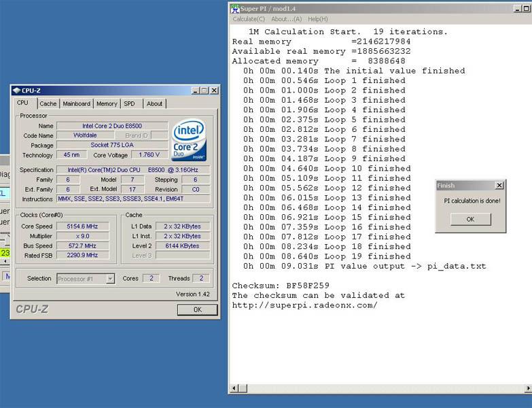Click the Threads value box
532x408 pixels.
click(x=201, y=278)
